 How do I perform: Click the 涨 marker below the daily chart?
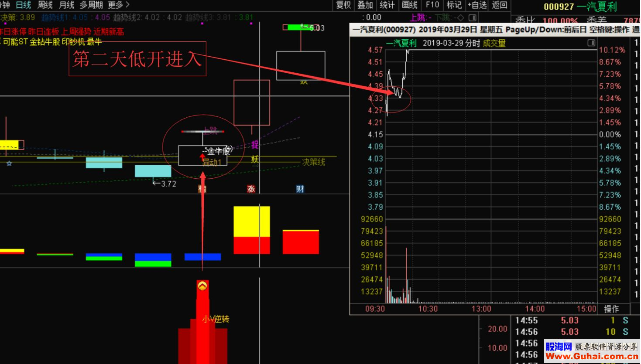(251, 189)
